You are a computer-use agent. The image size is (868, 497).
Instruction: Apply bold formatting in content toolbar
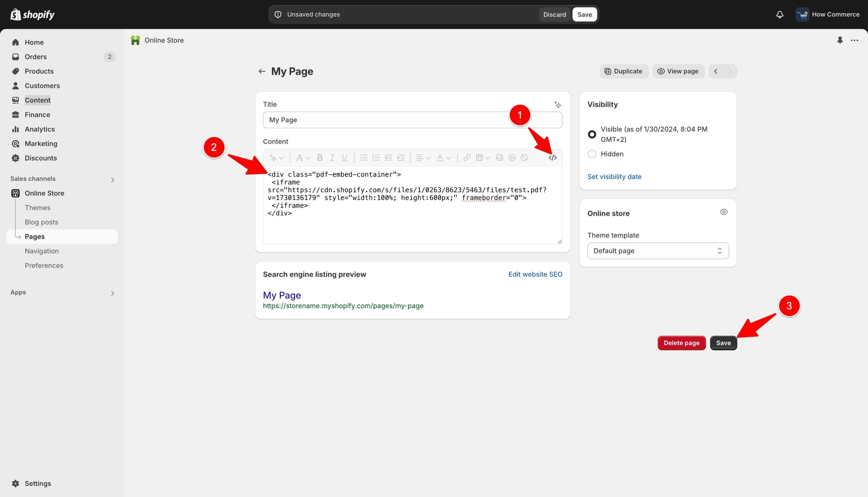click(319, 158)
